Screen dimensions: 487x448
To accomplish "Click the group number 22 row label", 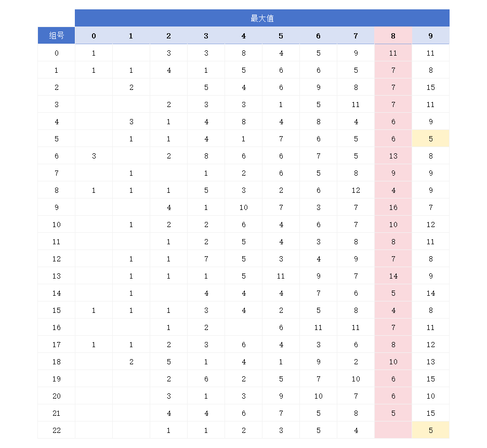I will [x=56, y=430].
